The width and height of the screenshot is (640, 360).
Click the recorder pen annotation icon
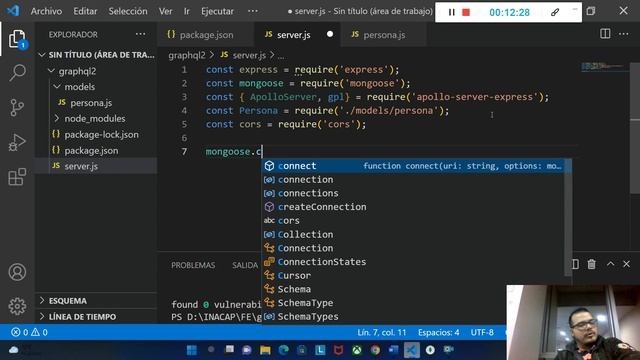pos(555,12)
